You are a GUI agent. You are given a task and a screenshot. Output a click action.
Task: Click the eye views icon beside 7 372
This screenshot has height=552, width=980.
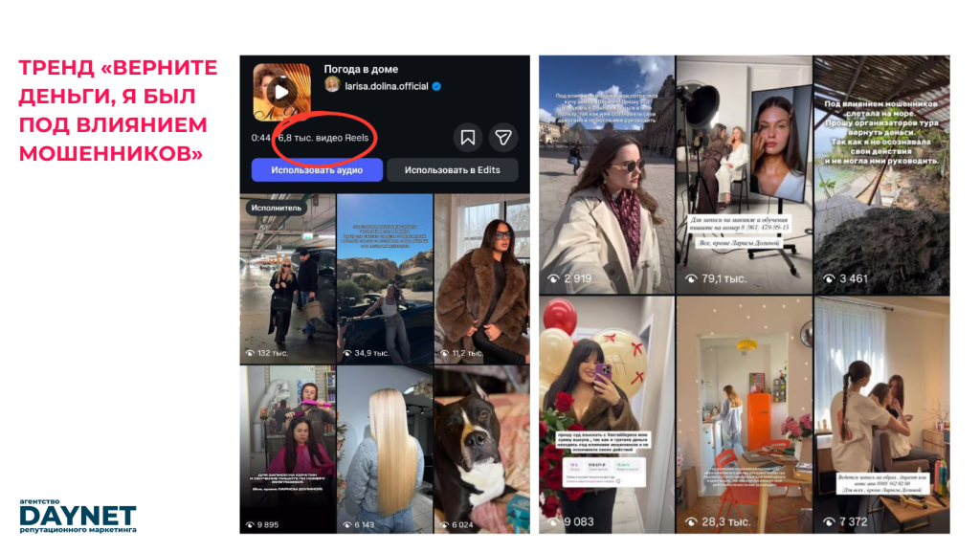(829, 521)
